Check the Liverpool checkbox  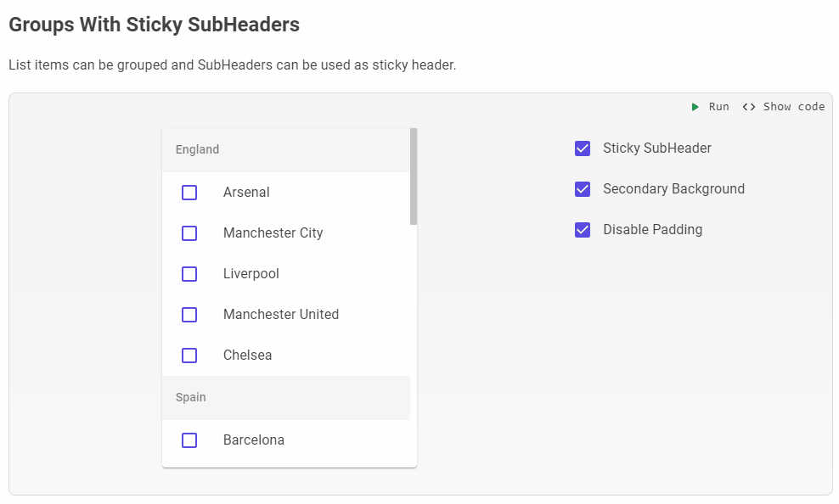[x=189, y=274]
